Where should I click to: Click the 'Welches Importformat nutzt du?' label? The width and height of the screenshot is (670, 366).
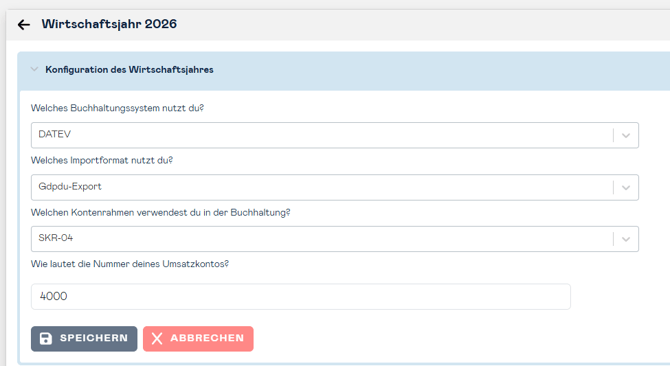pos(102,160)
